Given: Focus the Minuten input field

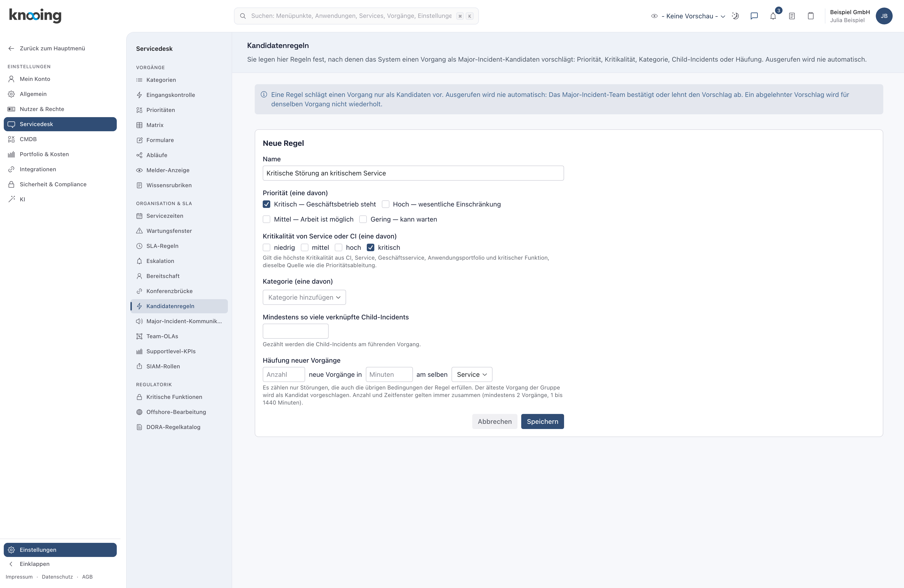Looking at the screenshot, I should coord(389,374).
